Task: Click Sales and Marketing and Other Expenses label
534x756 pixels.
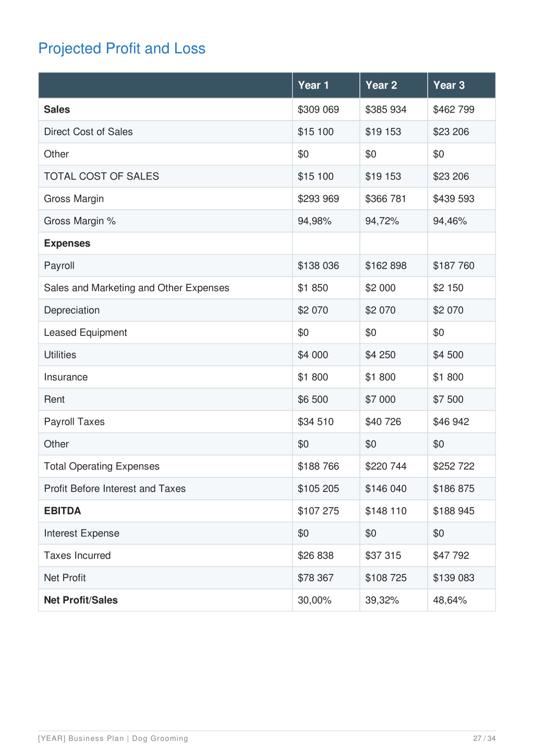Action: click(137, 288)
